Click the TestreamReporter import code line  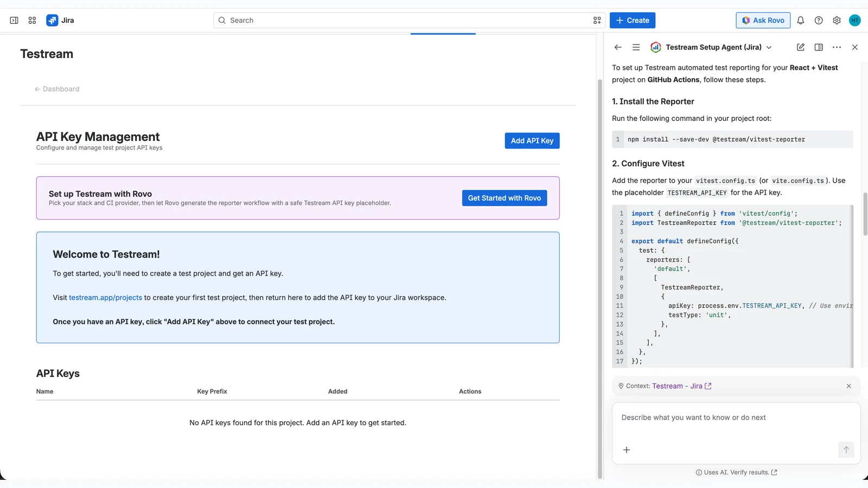[x=737, y=223]
